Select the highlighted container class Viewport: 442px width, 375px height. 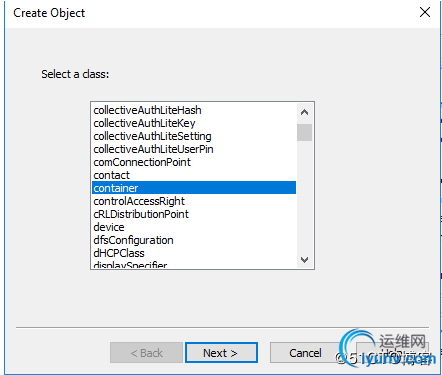pos(194,188)
